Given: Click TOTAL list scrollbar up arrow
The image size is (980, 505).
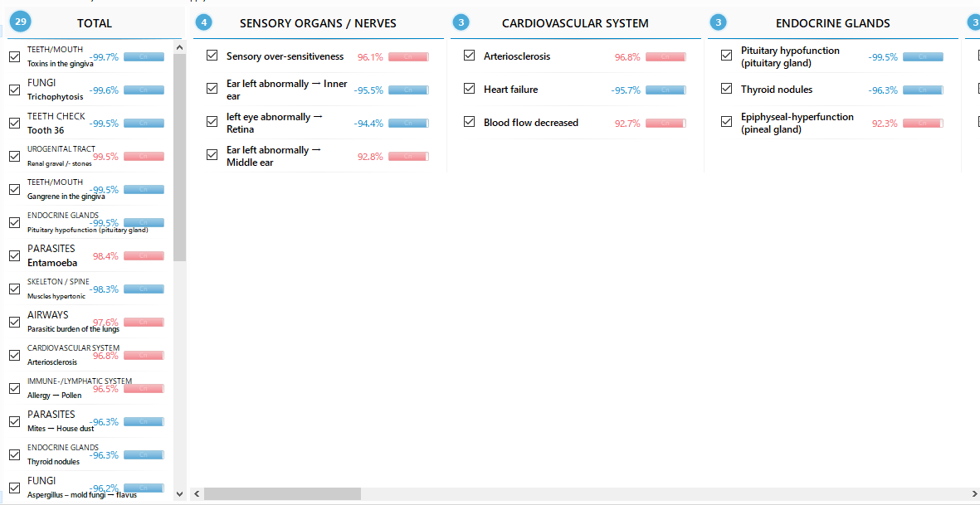Looking at the screenshot, I should 180,47.
